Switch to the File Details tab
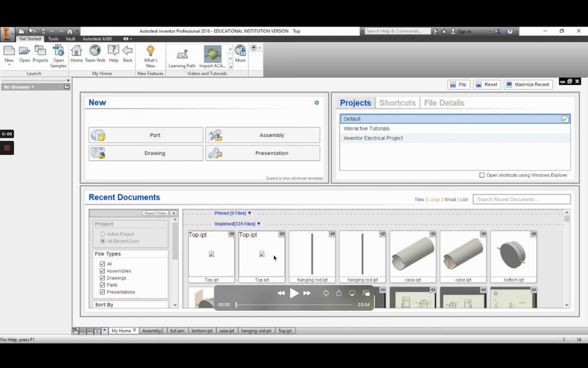 point(444,103)
